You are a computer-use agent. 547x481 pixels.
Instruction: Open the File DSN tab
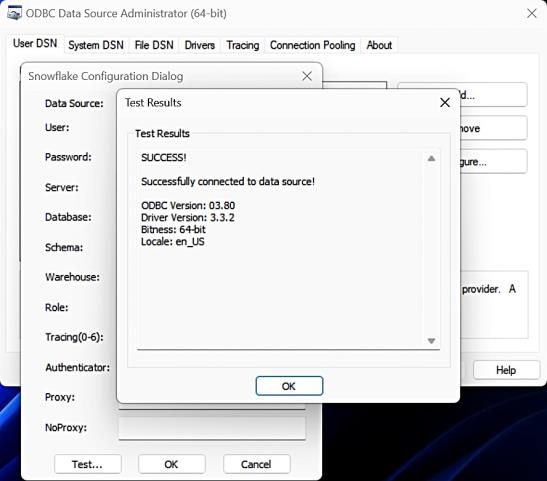154,45
